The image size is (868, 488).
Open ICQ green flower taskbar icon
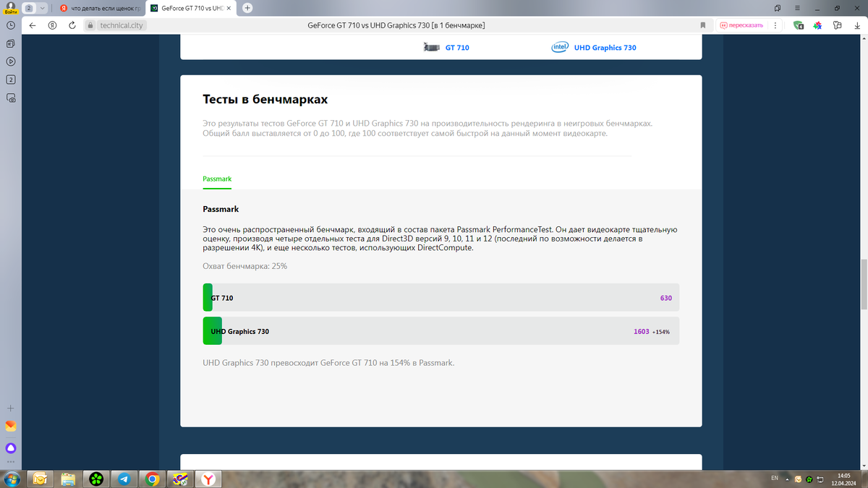[95, 479]
